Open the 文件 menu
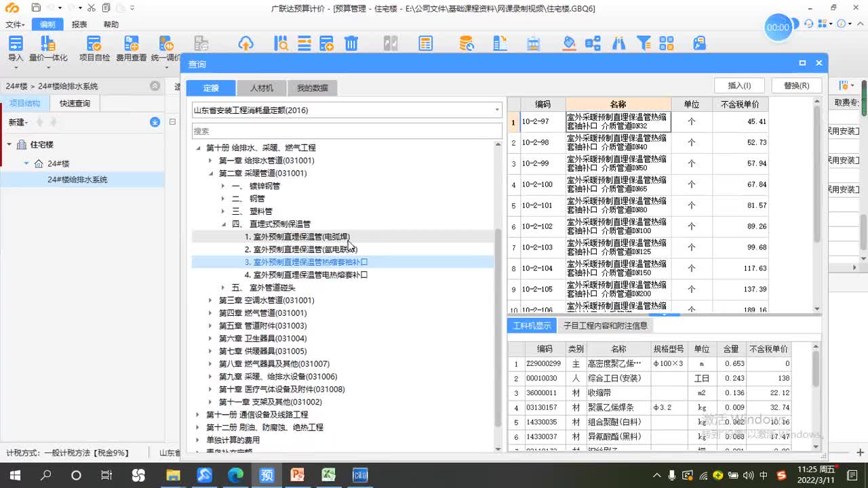The width and height of the screenshot is (868, 488). click(15, 24)
